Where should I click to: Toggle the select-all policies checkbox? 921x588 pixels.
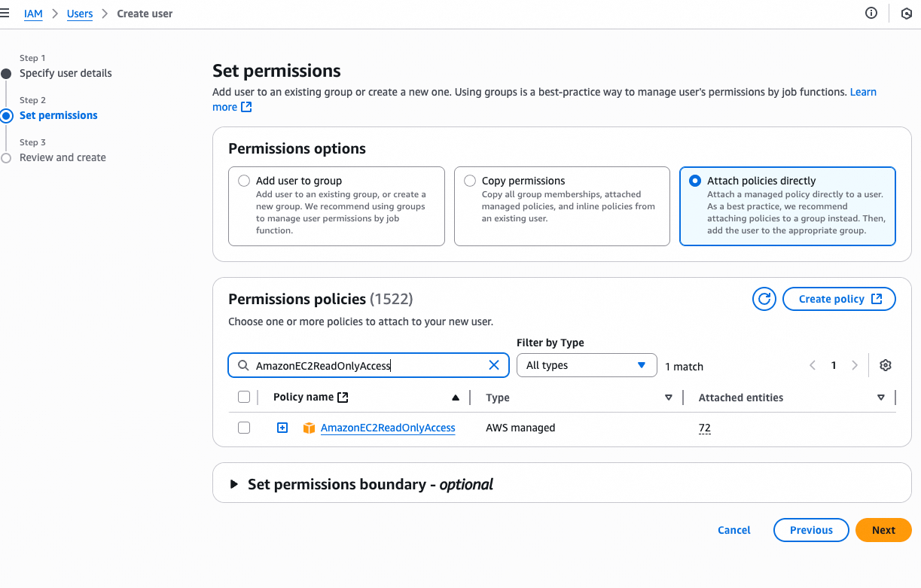click(244, 397)
